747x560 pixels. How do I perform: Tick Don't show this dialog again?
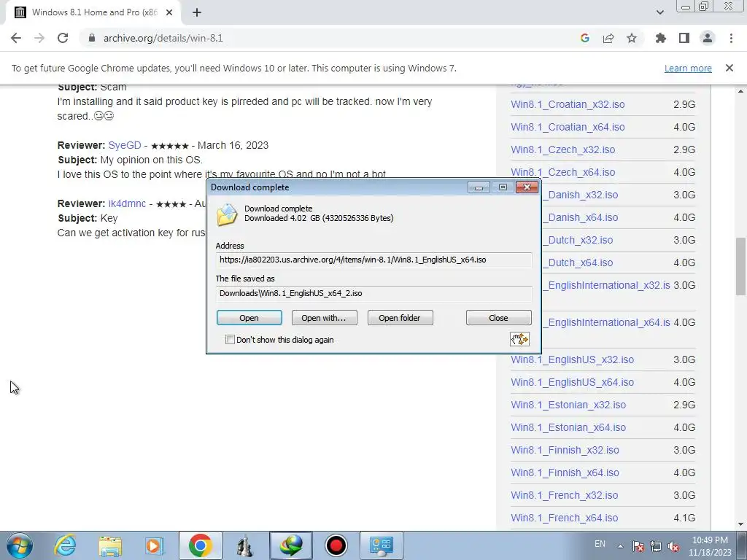pyautogui.click(x=230, y=340)
